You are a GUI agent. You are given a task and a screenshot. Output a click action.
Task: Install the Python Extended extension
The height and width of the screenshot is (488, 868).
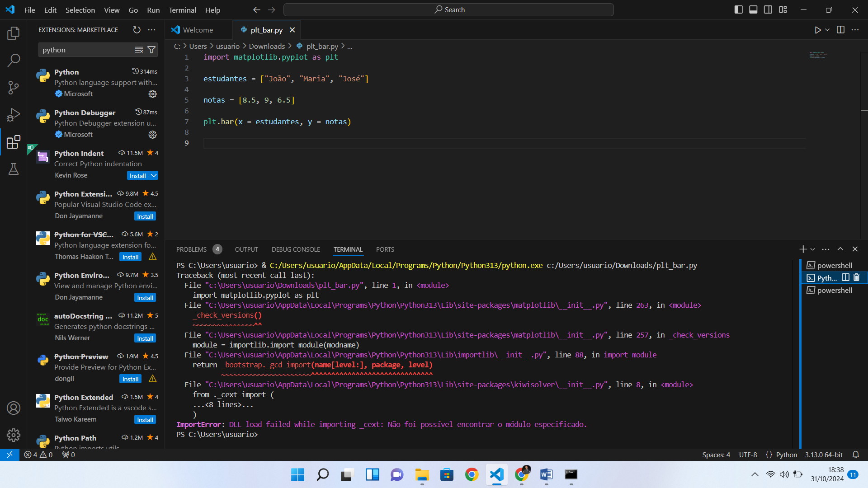(x=145, y=419)
